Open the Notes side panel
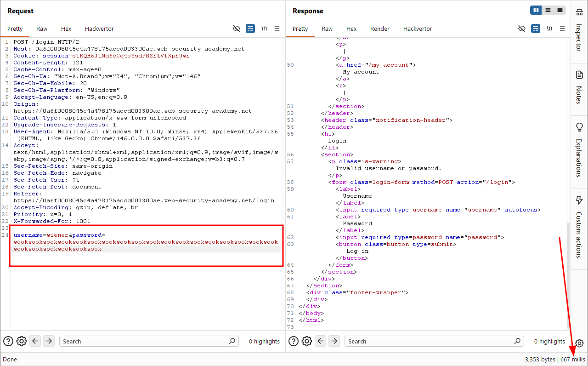This screenshot has height=366, width=588. pyautogui.click(x=579, y=87)
